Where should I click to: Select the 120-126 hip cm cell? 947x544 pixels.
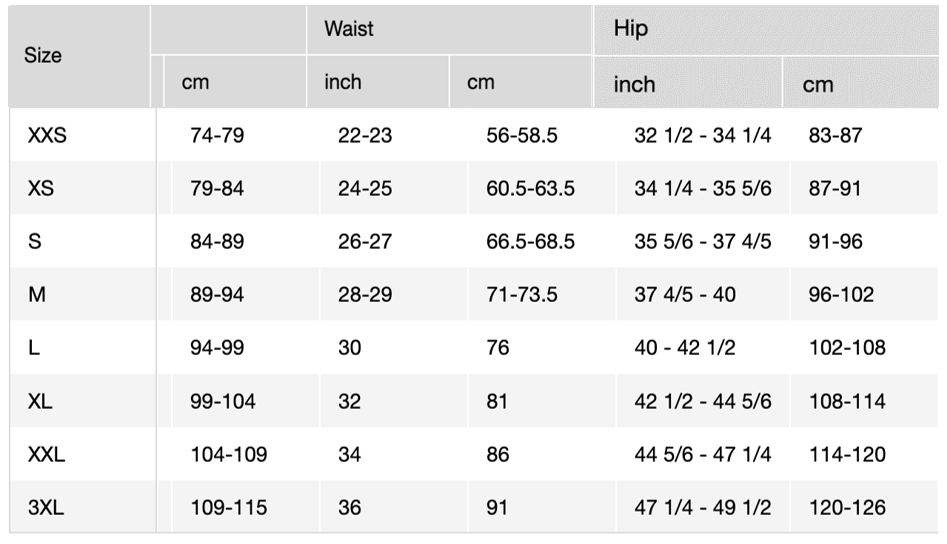coord(847,508)
